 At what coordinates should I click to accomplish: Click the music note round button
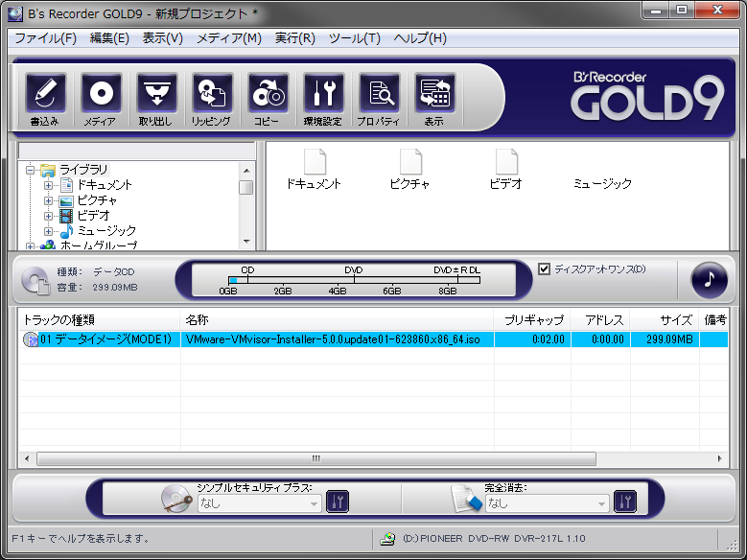click(709, 280)
